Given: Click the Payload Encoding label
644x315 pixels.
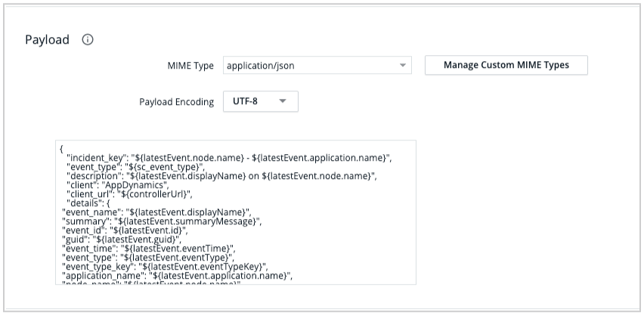Looking at the screenshot, I should [177, 102].
